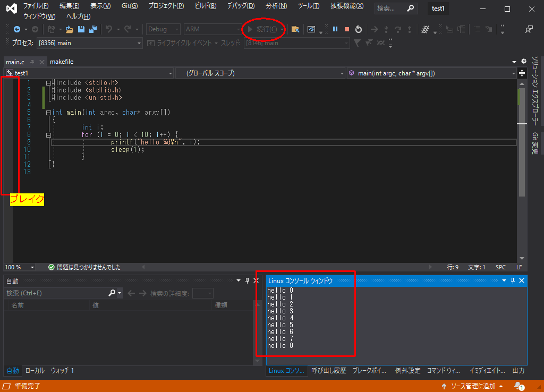The height and width of the screenshot is (392, 544).
Task: Pause debugging with the Break All icon
Action: click(x=335, y=29)
